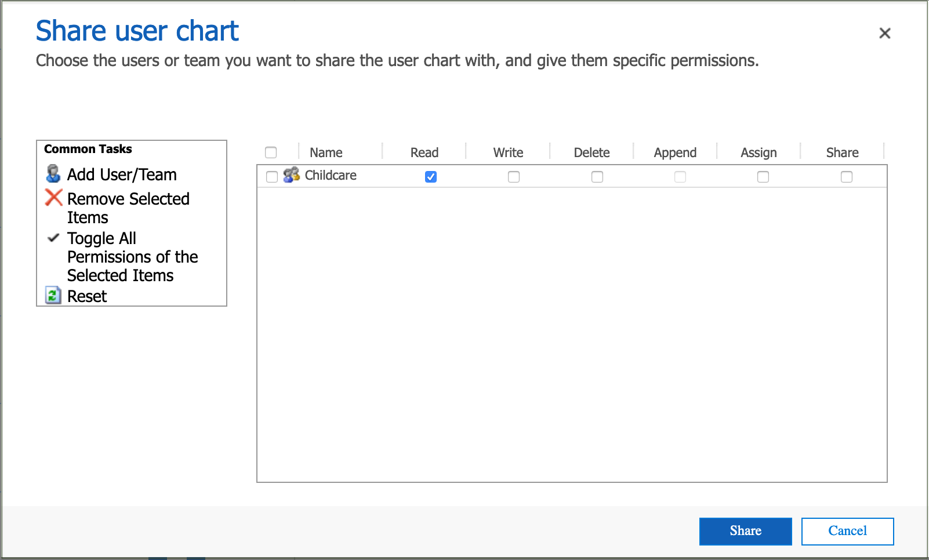Screen dimensions: 929x560
Task: Enable Write permission for Childcare
Action: click(x=514, y=177)
